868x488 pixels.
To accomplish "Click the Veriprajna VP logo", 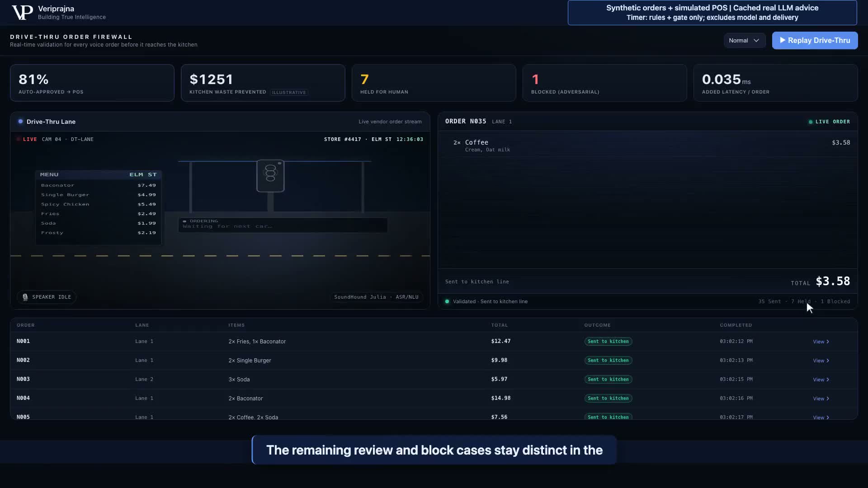I will pyautogui.click(x=22, y=13).
